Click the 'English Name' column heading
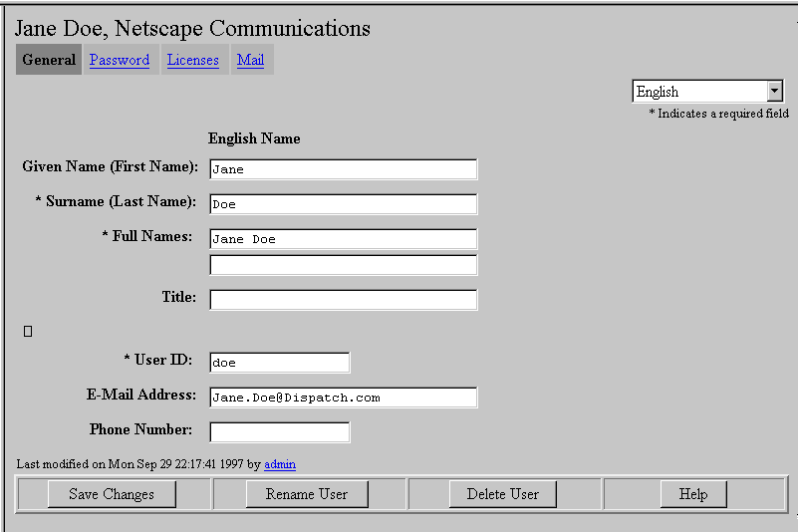Image resolution: width=798 pixels, height=532 pixels. coord(254,138)
